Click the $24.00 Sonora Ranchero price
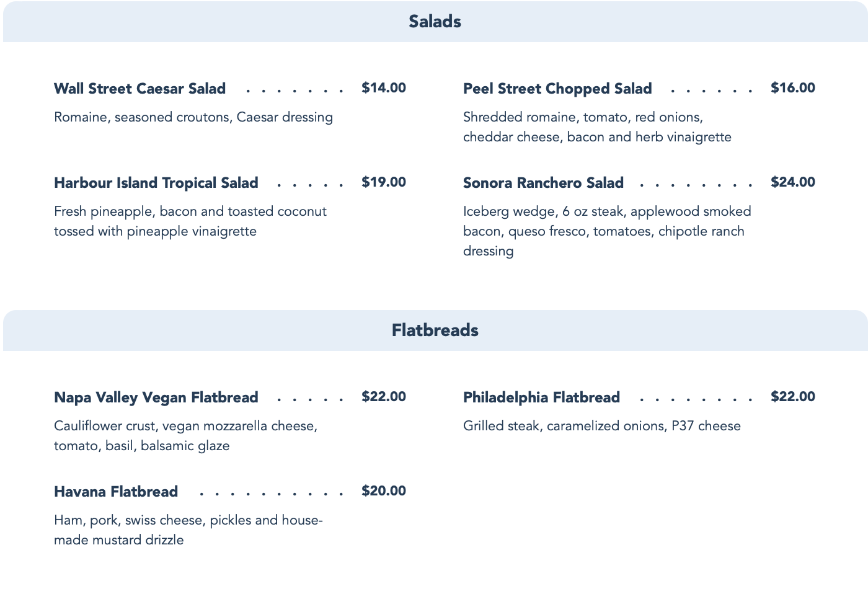 [792, 182]
